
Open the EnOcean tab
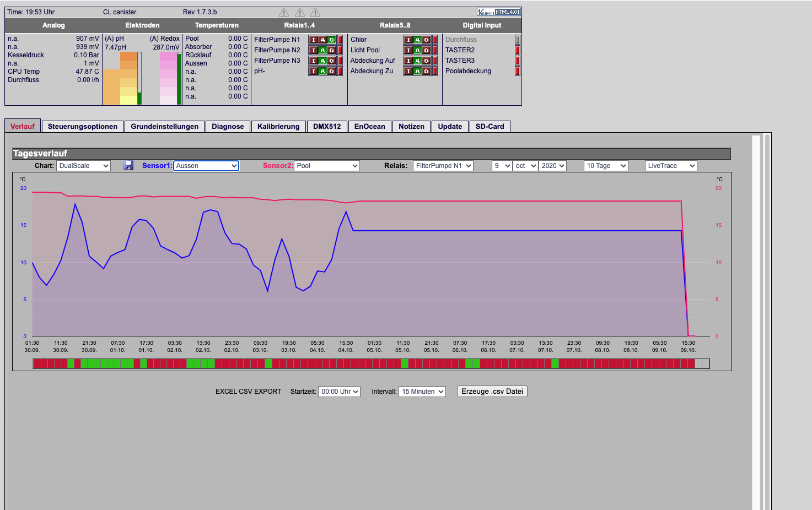tap(370, 127)
